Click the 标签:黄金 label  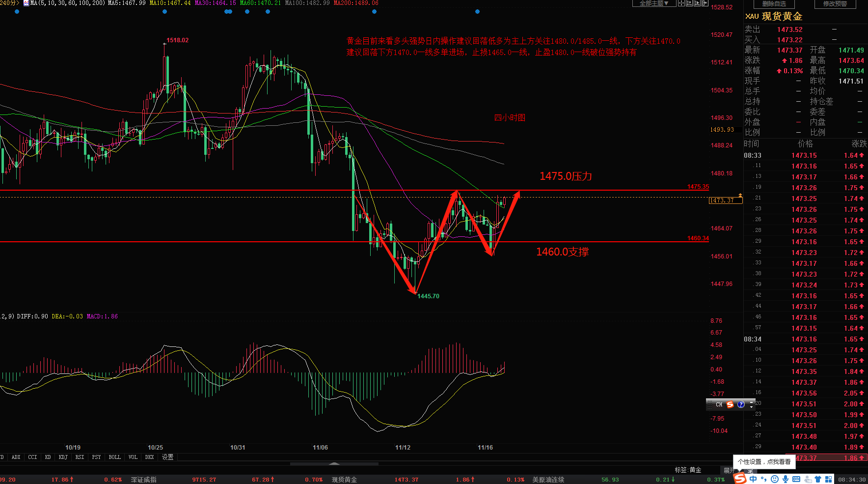pyautogui.click(x=688, y=470)
